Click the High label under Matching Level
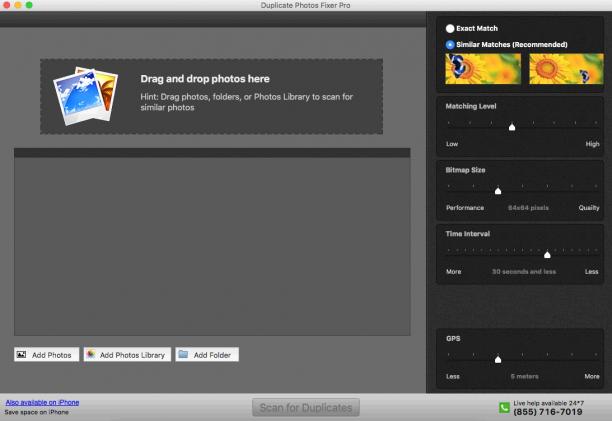Image resolution: width=612 pixels, height=421 pixels. coord(592,144)
